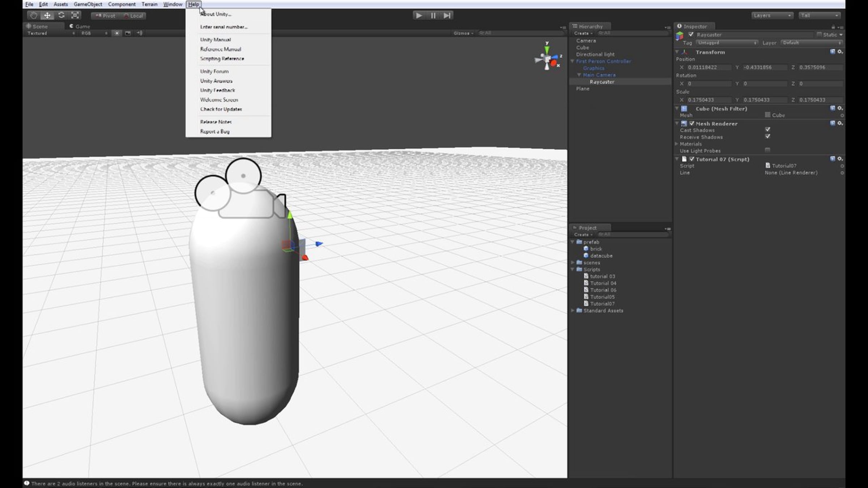Choose Scripting Reference from Help menu
Screen dimensions: 868x488
222,59
